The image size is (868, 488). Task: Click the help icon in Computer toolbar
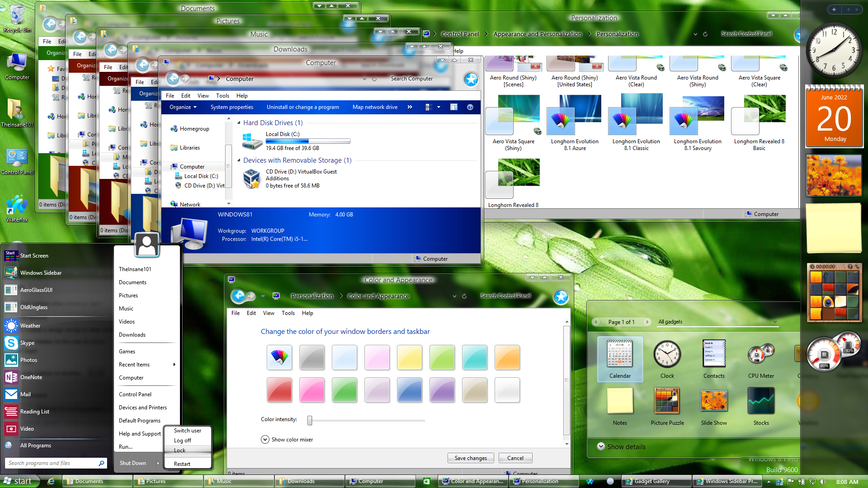click(470, 107)
